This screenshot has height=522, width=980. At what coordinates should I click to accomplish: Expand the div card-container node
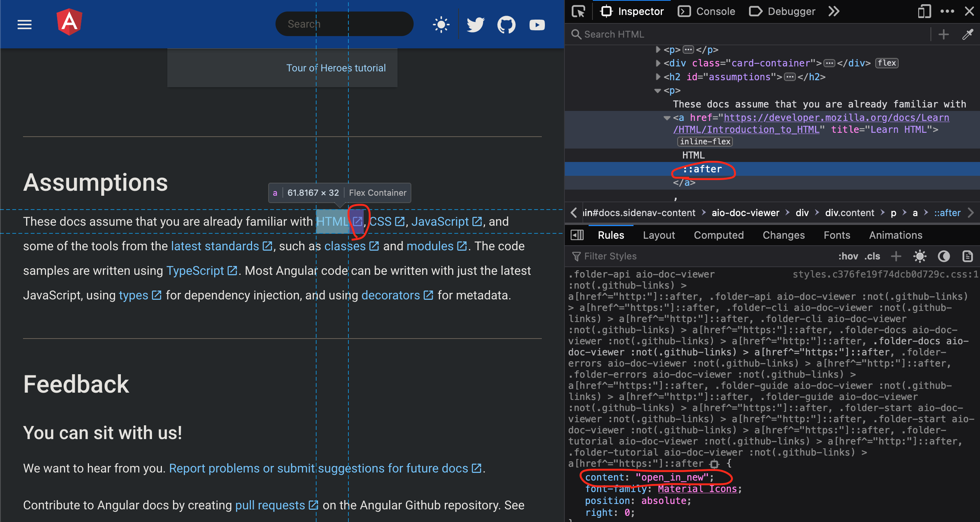point(658,63)
